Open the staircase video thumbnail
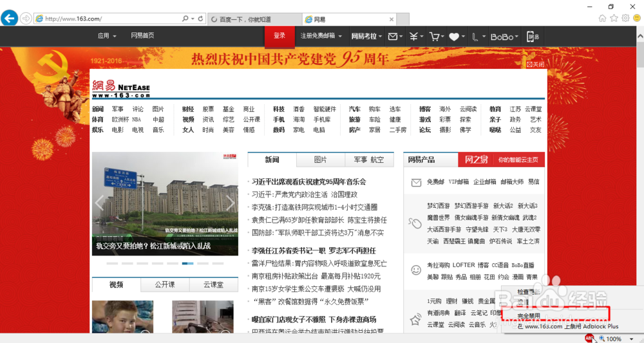 coord(202,317)
